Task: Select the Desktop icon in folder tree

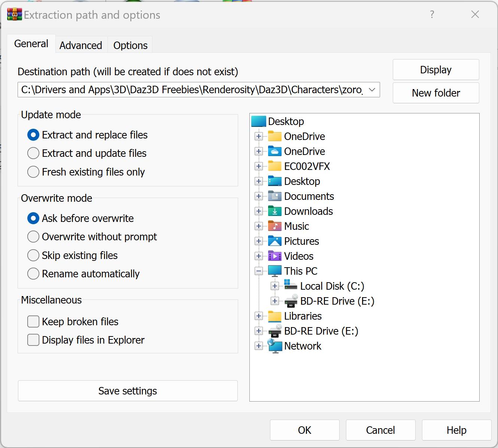Action: (259, 121)
